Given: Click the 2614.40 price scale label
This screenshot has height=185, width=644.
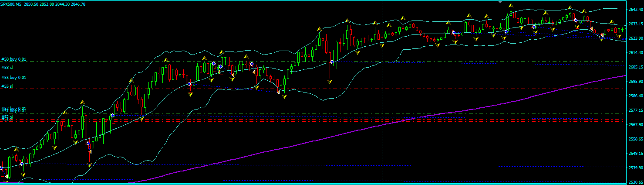Looking at the screenshot, I should 636,52.
